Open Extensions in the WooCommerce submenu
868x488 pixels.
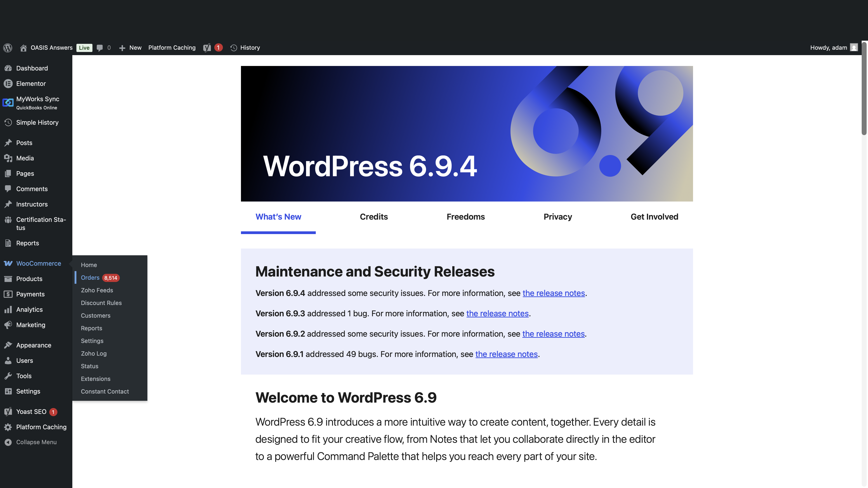click(96, 379)
